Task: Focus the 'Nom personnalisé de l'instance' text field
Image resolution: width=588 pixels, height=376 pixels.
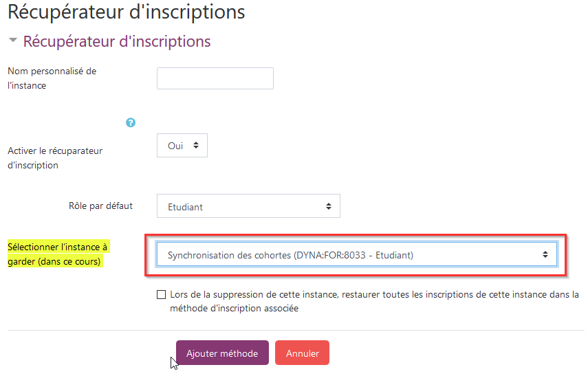Action: pos(215,78)
